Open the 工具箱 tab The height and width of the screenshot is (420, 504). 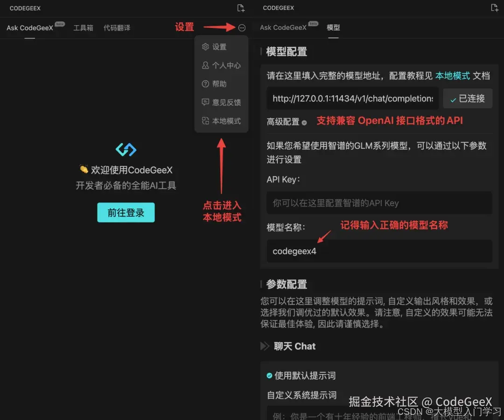(x=83, y=28)
